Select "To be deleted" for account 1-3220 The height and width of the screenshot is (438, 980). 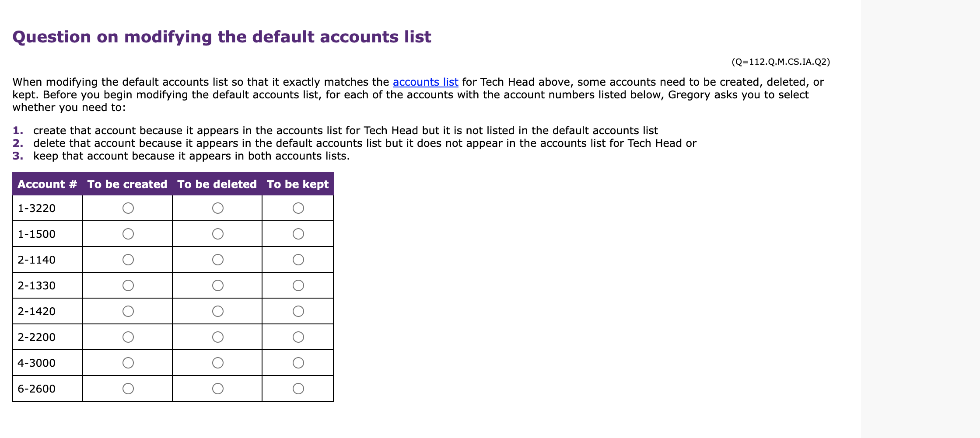click(217, 209)
